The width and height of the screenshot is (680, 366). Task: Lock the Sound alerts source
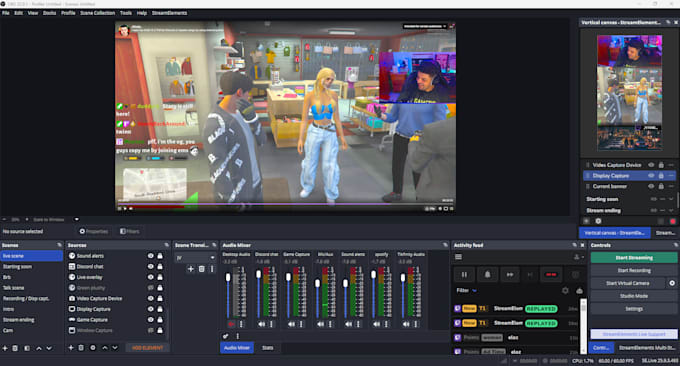tap(160, 256)
